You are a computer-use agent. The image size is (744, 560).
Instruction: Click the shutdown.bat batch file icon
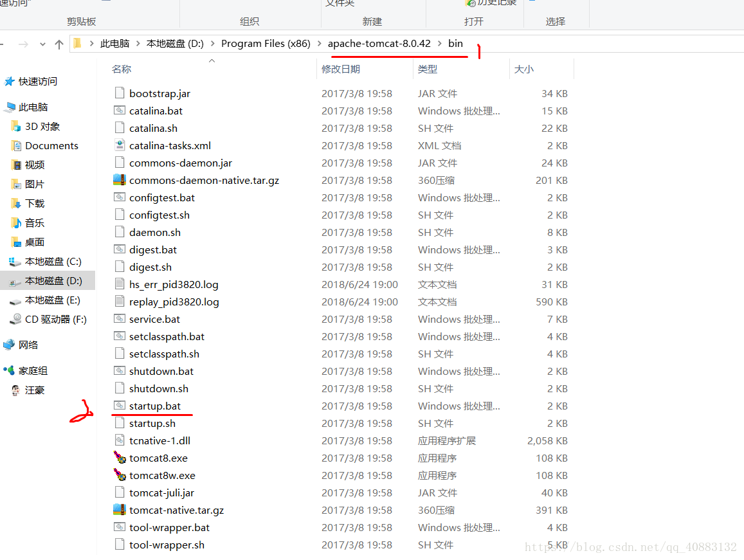point(120,371)
